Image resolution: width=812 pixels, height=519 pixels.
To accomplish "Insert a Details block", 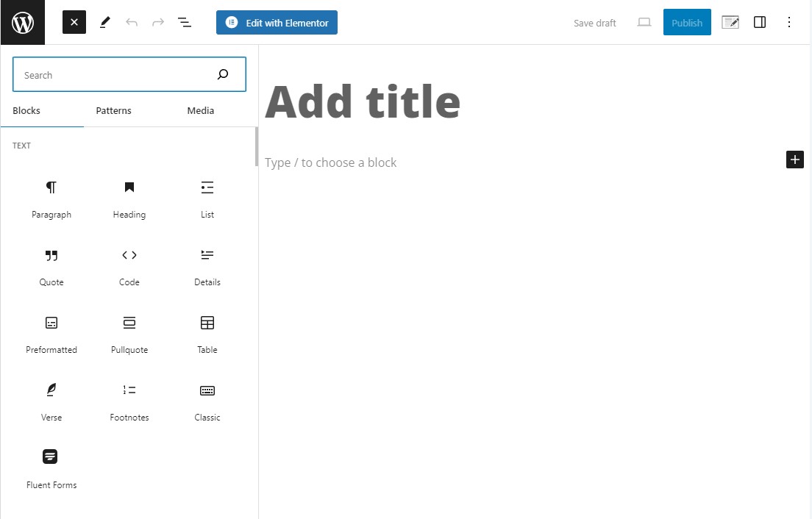I will pos(207,268).
